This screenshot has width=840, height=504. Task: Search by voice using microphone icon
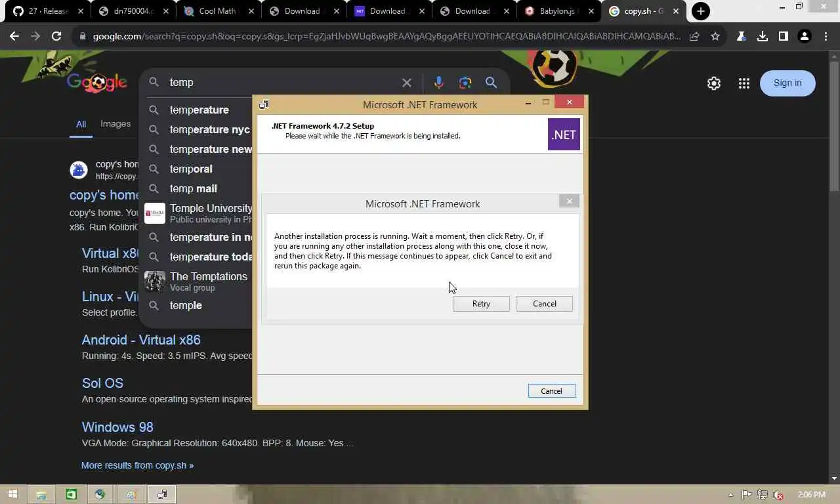438,83
